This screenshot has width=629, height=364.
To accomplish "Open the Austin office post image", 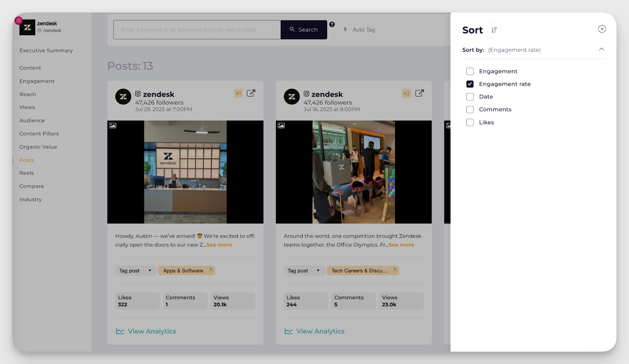I will (185, 172).
